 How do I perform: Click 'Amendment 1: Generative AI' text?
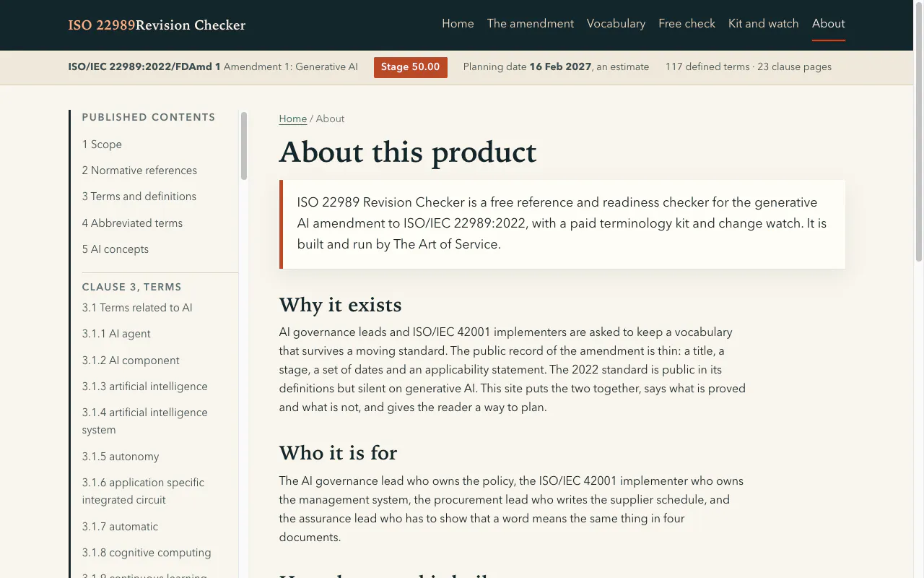(x=291, y=67)
